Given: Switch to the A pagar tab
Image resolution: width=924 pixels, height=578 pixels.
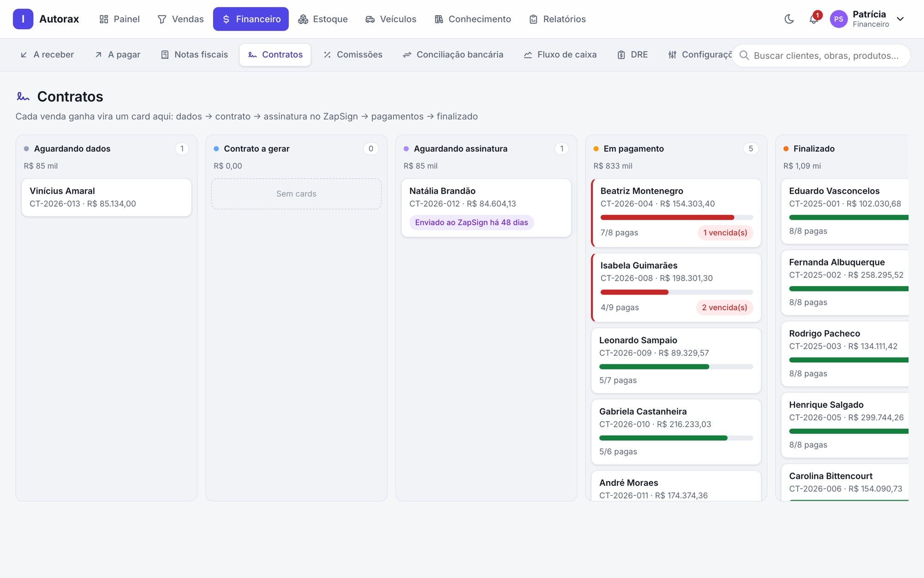Looking at the screenshot, I should pos(118,55).
